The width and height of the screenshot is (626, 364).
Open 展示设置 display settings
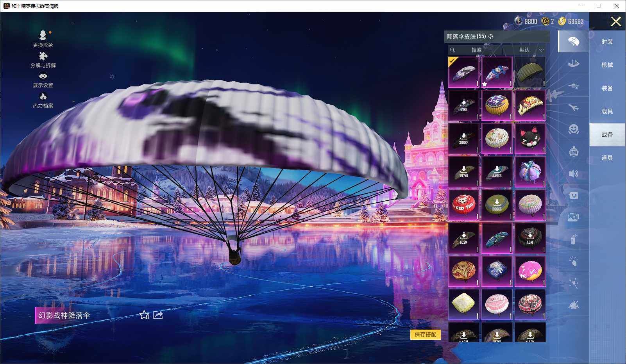tap(43, 81)
